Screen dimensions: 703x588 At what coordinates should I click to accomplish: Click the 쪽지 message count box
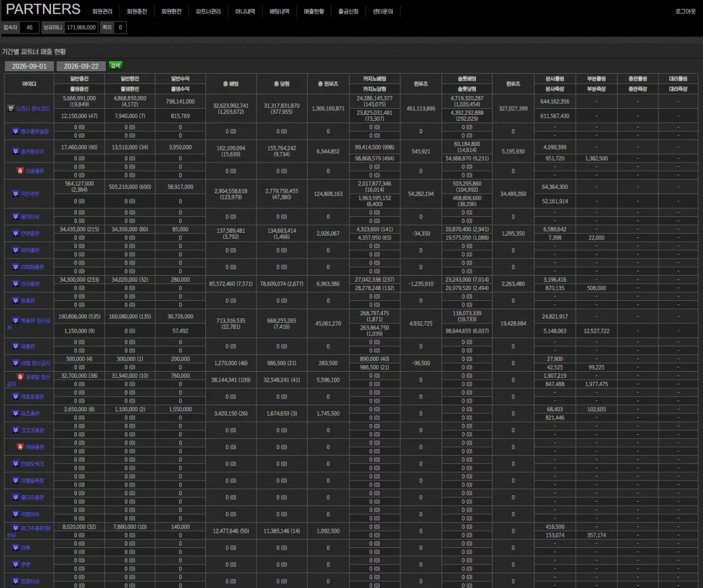tap(120, 27)
